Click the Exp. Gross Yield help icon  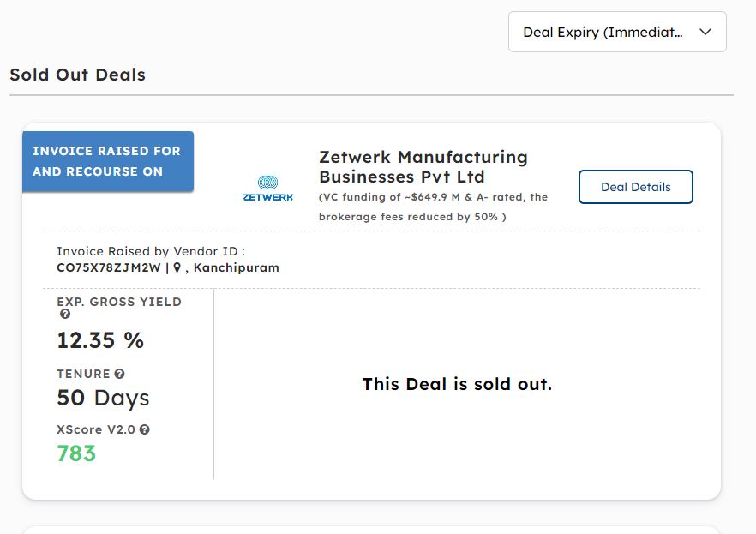point(65,315)
